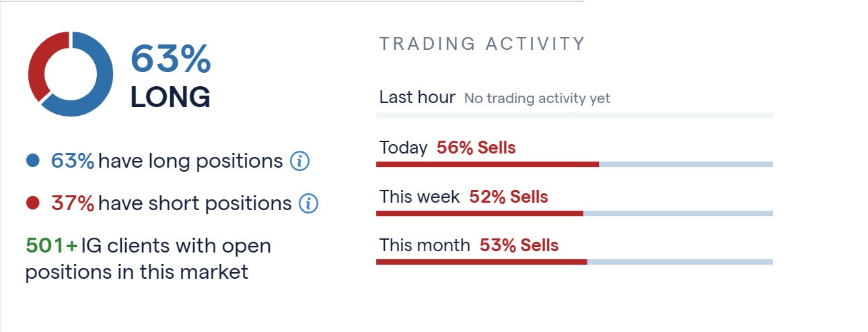Screen dimensions: 868x332
Task: Click the This week sells progress bar
Action: (575, 213)
